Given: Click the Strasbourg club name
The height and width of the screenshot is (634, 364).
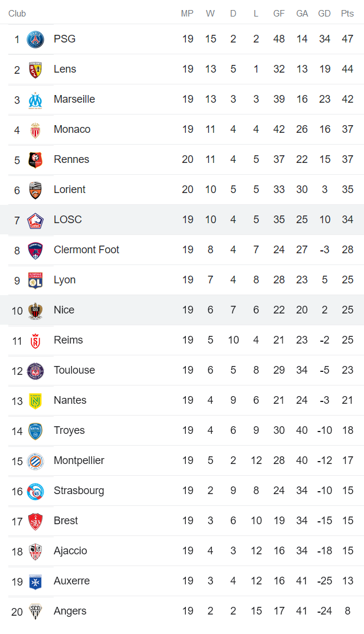Looking at the screenshot, I should pyautogui.click(x=78, y=491).
